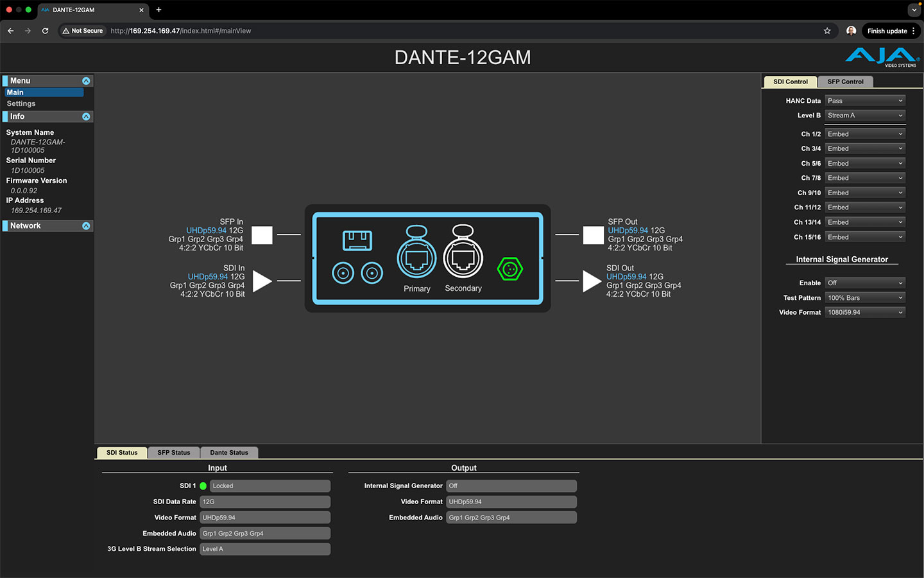Open the Internal Signal Generator Enable dropdown
924x578 pixels.
coord(864,283)
